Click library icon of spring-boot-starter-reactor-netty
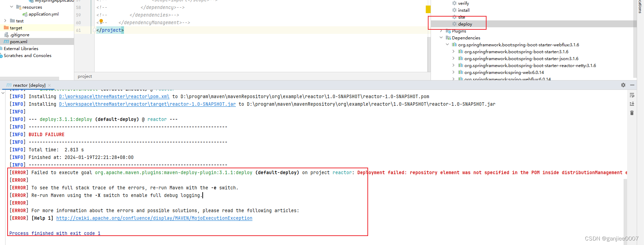 461,66
